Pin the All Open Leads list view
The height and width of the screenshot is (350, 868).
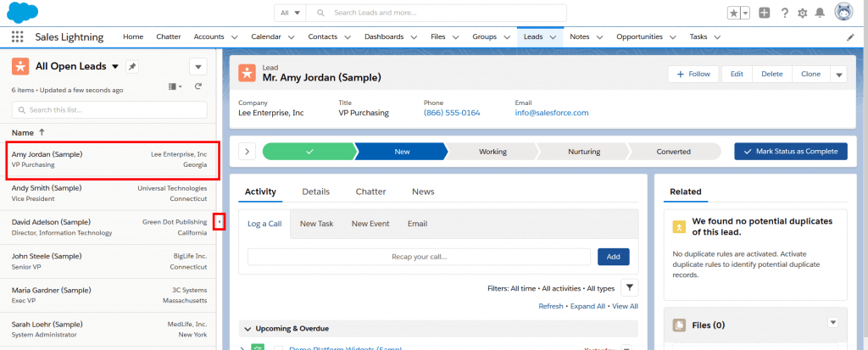click(x=131, y=66)
